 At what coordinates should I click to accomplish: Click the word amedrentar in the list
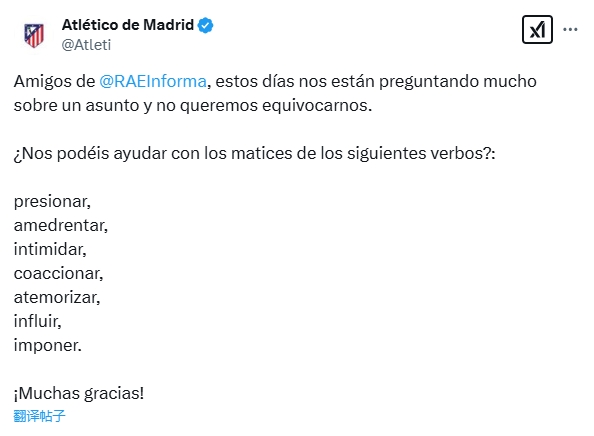[x=60, y=226]
